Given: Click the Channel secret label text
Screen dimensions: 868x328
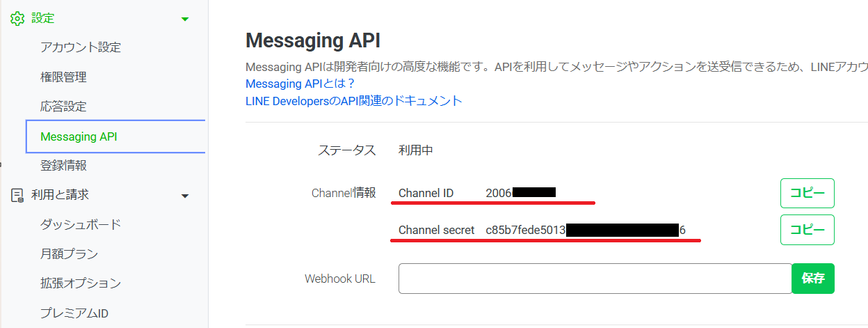Looking at the screenshot, I should [437, 230].
